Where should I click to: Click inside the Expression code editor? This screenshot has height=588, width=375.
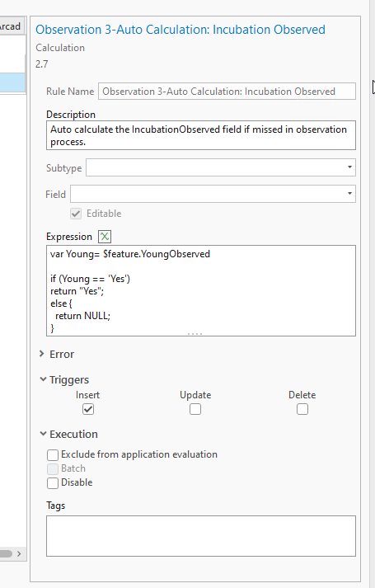coord(201,290)
